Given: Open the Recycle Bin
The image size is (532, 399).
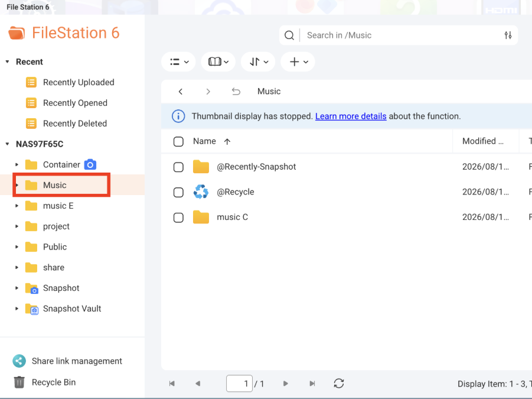Looking at the screenshot, I should click(54, 382).
